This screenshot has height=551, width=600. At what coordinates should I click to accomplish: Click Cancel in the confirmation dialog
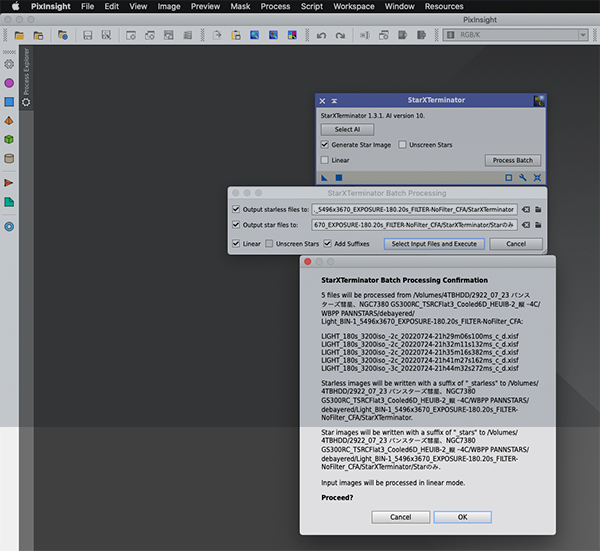(401, 517)
